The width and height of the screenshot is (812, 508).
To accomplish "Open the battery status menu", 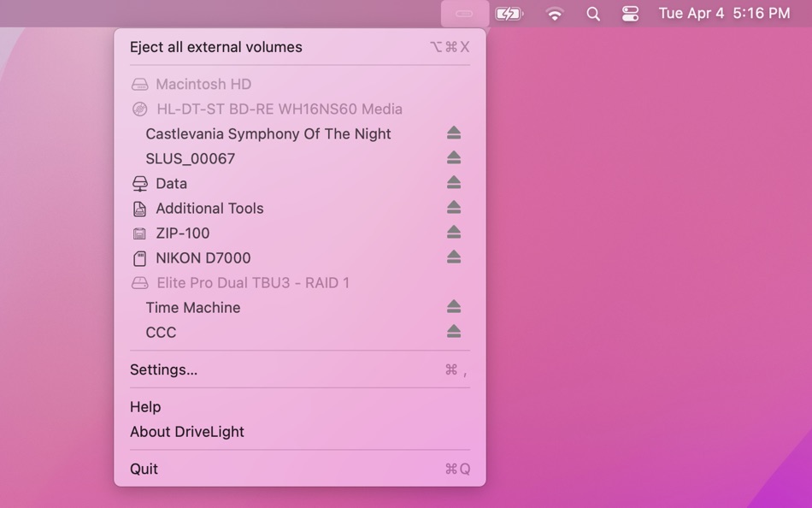I will (x=509, y=14).
